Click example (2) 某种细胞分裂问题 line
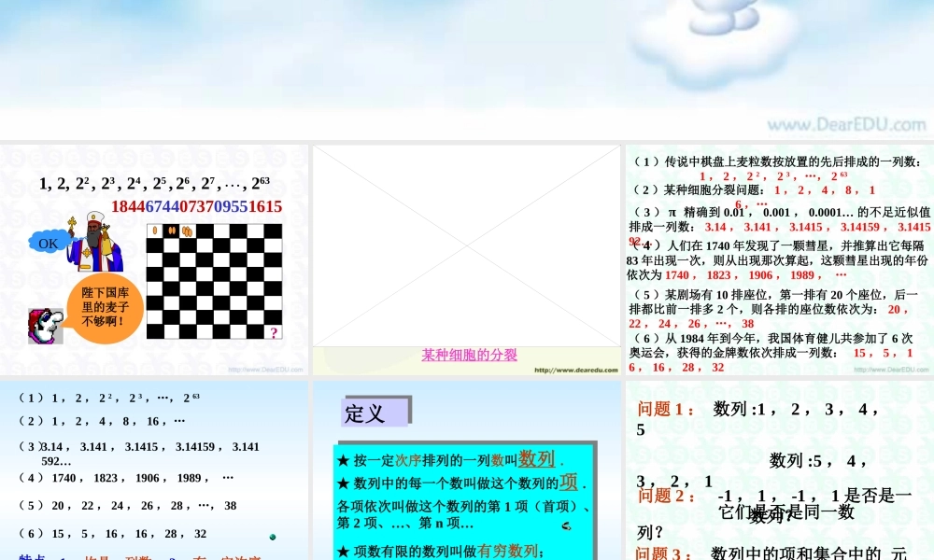The image size is (934, 560). click(754, 190)
